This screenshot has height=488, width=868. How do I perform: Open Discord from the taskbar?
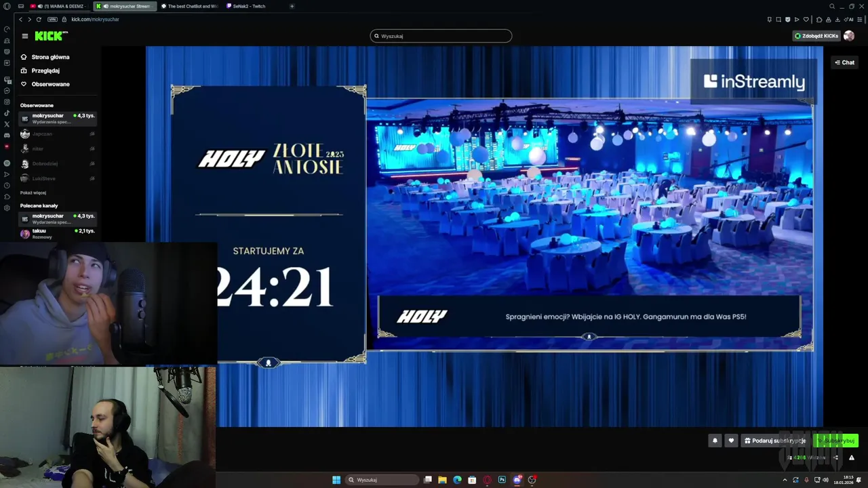pos(517,480)
